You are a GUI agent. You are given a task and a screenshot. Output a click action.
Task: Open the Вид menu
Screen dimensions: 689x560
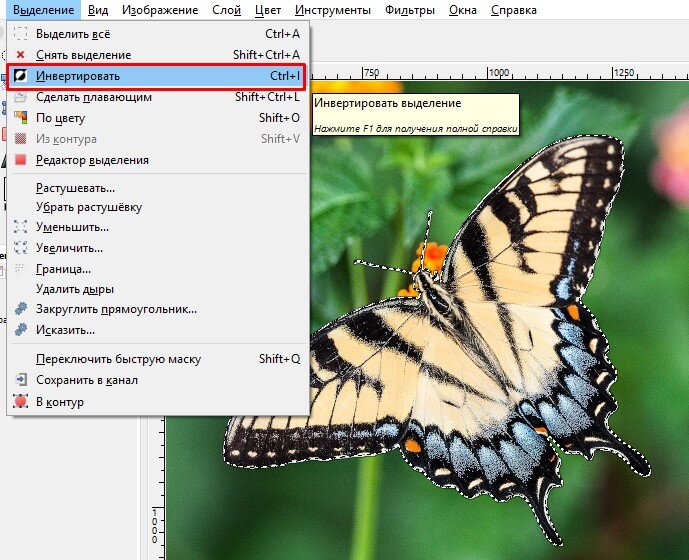click(x=98, y=10)
